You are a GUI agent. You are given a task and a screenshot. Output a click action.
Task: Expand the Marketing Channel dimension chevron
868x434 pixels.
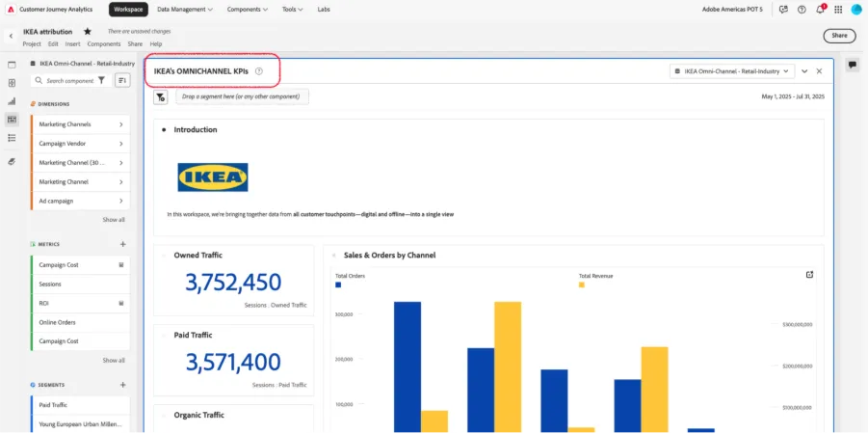[120, 182]
